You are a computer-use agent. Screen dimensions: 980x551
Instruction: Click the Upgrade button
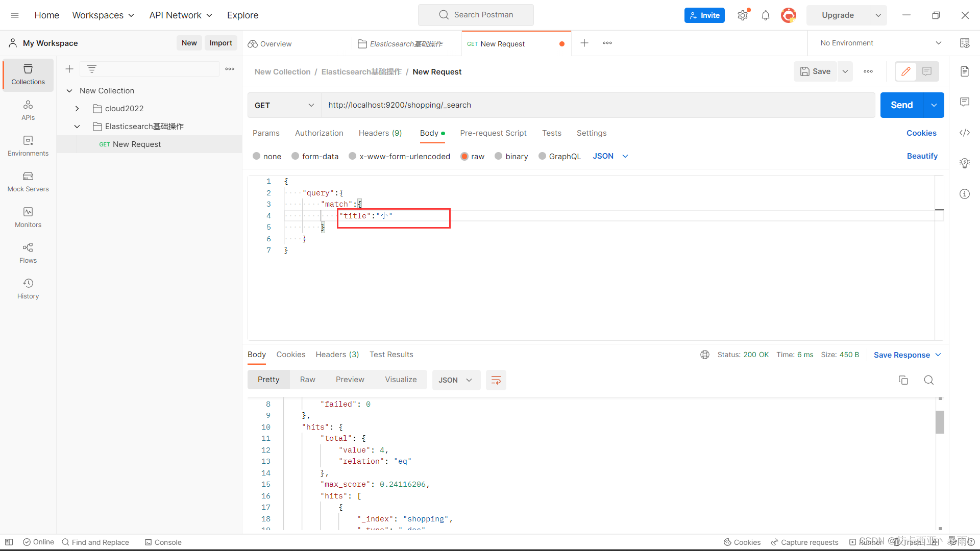(x=838, y=15)
